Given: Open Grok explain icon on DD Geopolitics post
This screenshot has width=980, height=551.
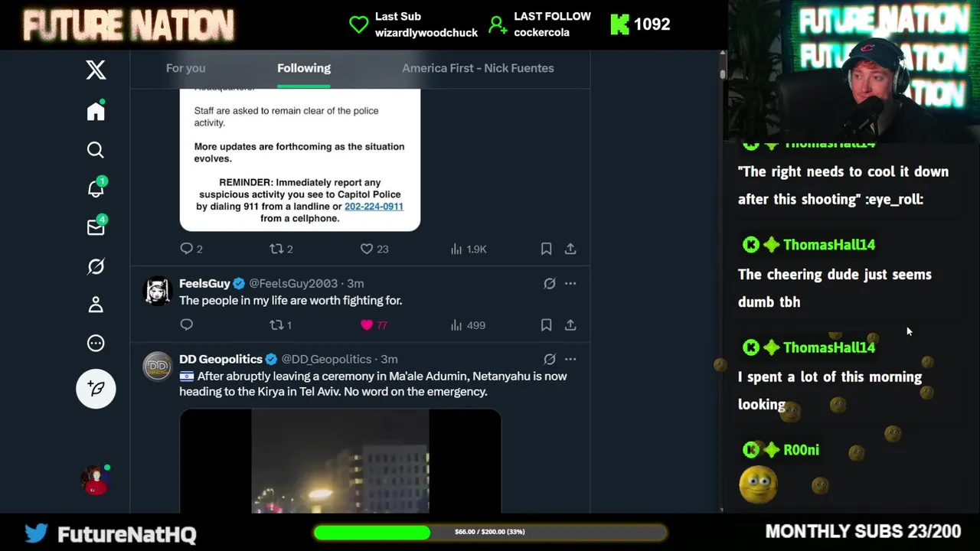Looking at the screenshot, I should coord(550,359).
